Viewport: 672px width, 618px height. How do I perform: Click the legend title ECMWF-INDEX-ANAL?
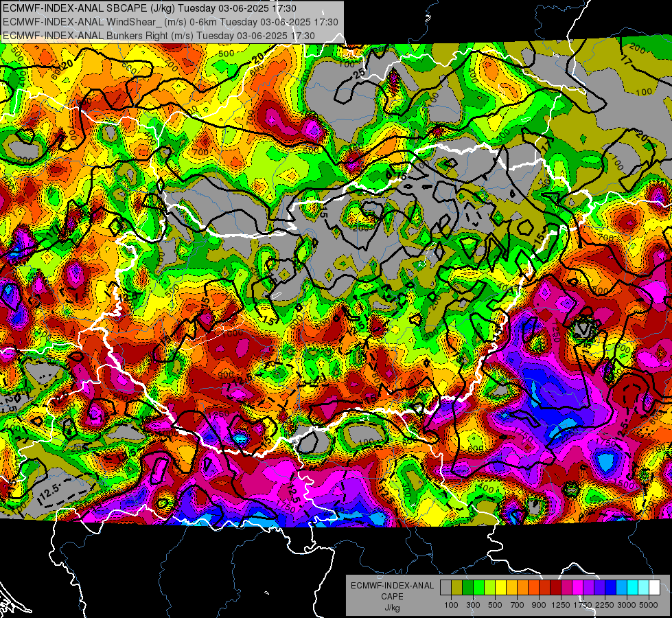393,586
